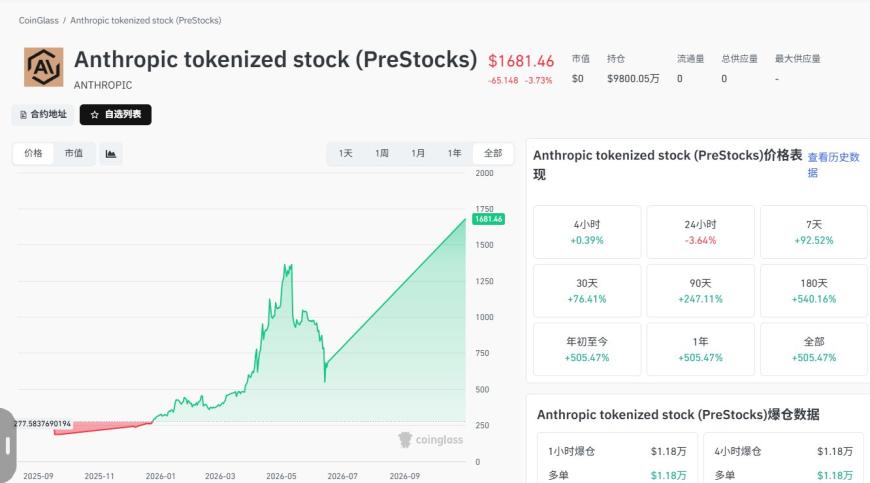Click the side handle widget at left edge
This screenshot has height=483, width=870.
[x=7, y=446]
